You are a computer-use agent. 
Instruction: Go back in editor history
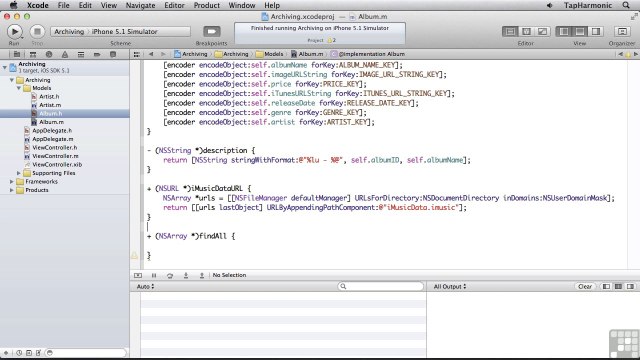pos(151,54)
